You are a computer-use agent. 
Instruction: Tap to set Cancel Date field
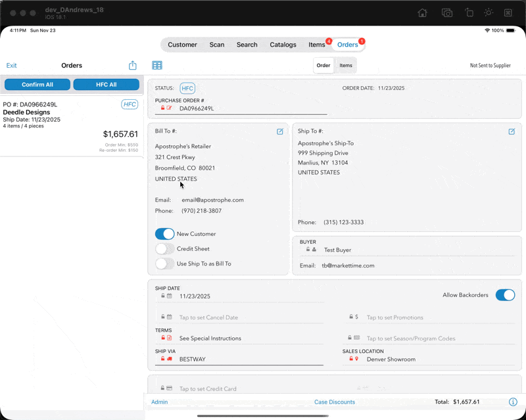(x=239, y=317)
